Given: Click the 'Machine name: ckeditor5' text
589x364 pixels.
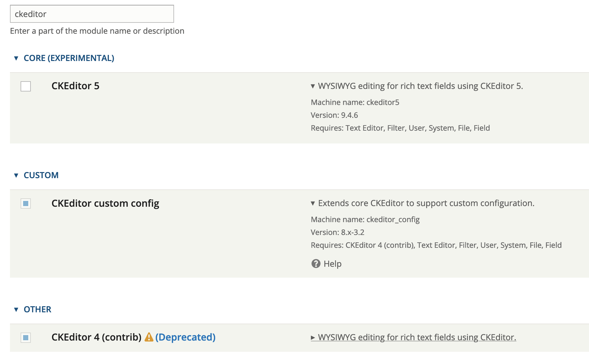Looking at the screenshot, I should point(355,102).
